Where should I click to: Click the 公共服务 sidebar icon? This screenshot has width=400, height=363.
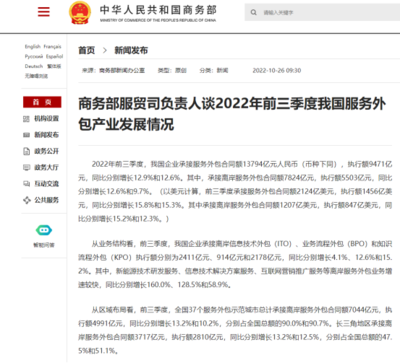click(x=27, y=200)
